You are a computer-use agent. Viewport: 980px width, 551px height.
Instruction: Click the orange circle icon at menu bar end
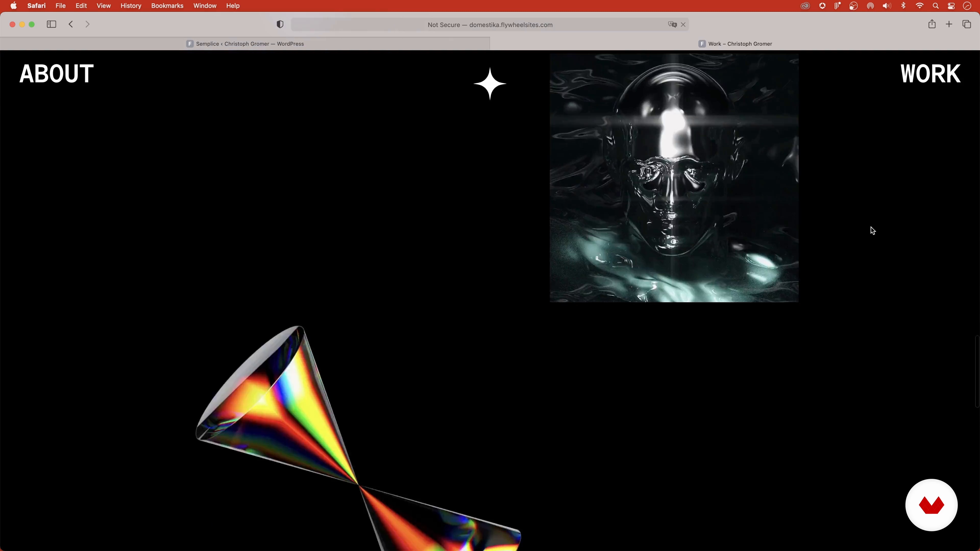click(x=967, y=6)
